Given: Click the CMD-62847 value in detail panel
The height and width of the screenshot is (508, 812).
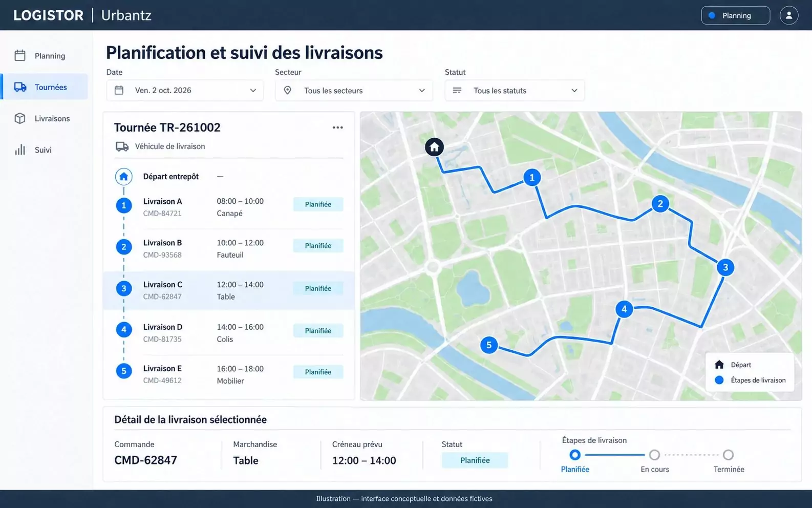Looking at the screenshot, I should point(146,460).
